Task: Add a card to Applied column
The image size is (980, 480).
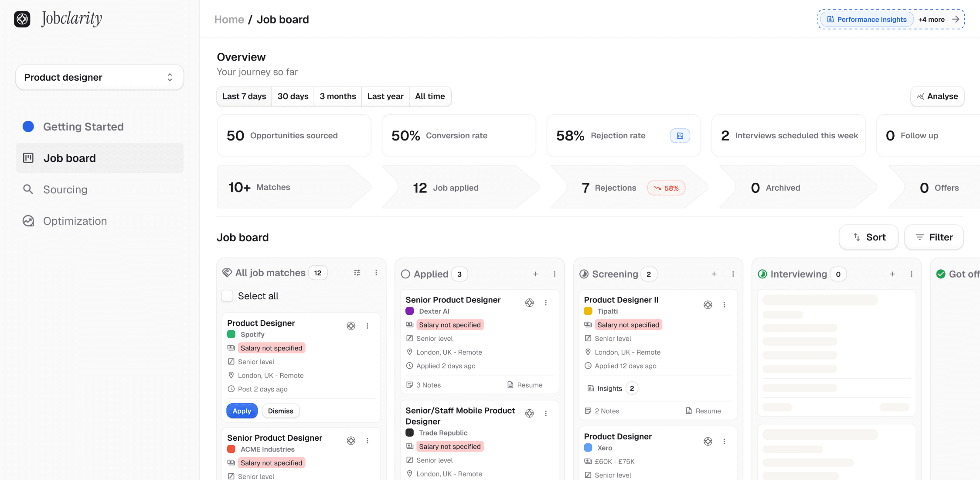Action: point(535,274)
